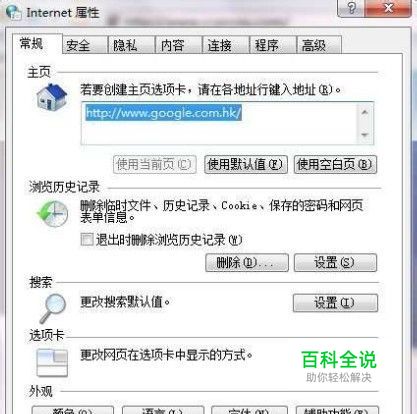Open the 隐私 tab
This screenshot has width=417, height=414.
[x=125, y=45]
